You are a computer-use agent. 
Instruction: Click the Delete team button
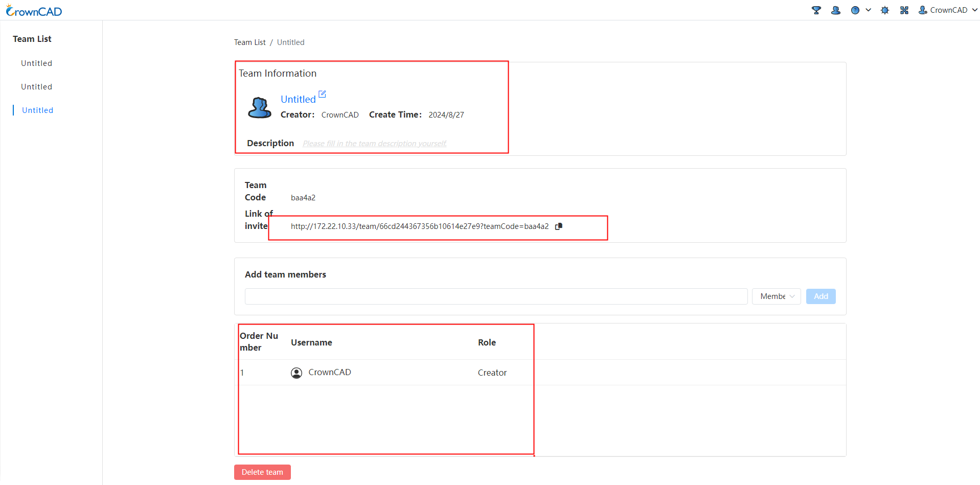pyautogui.click(x=262, y=472)
